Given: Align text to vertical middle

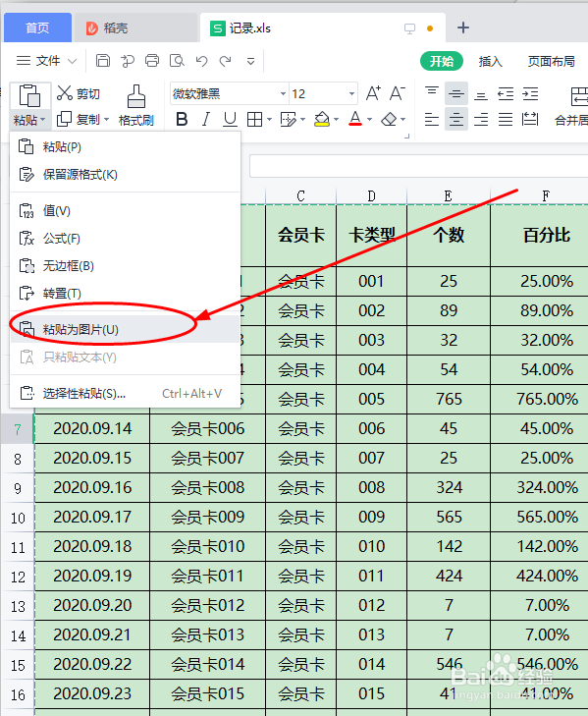Looking at the screenshot, I should point(456,93).
